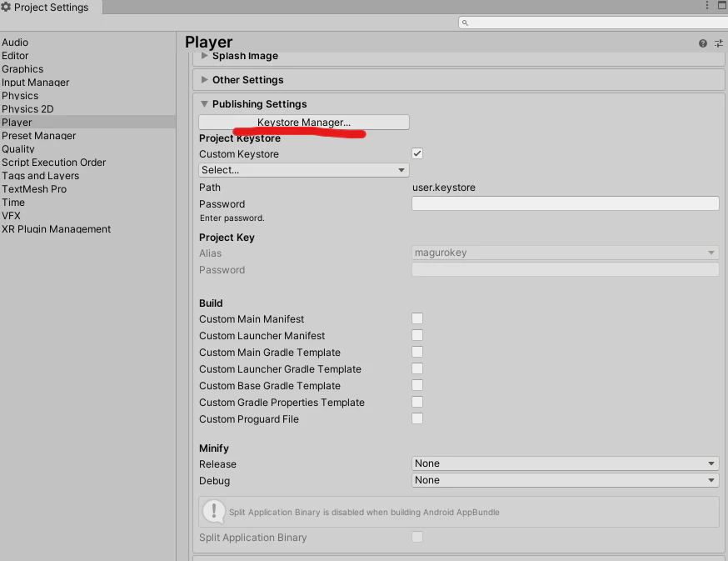This screenshot has width=728, height=561.
Task: Open the keystore Select dropdown
Action: point(304,170)
